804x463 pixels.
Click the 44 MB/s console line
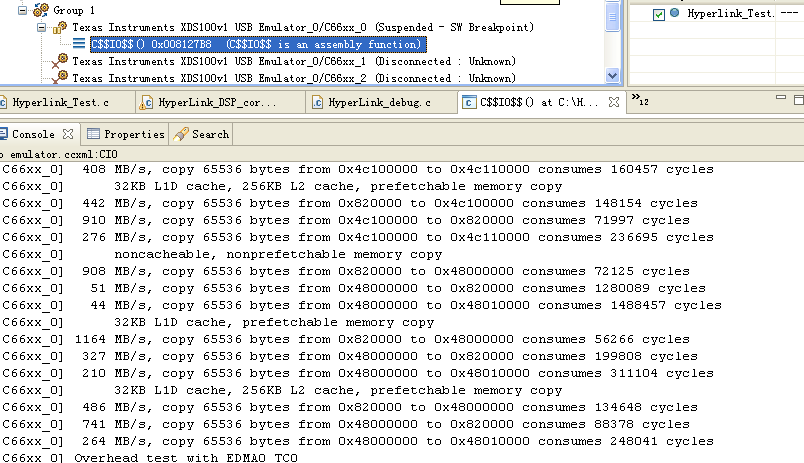pyautogui.click(x=361, y=305)
